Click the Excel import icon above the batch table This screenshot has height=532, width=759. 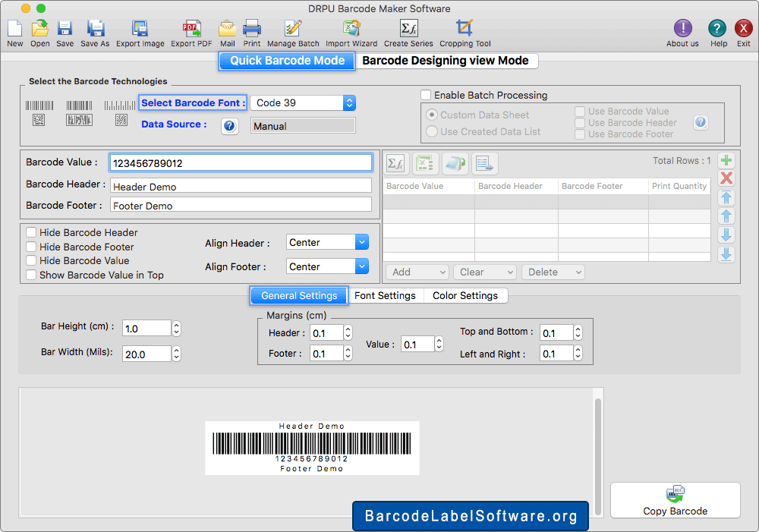[426, 164]
